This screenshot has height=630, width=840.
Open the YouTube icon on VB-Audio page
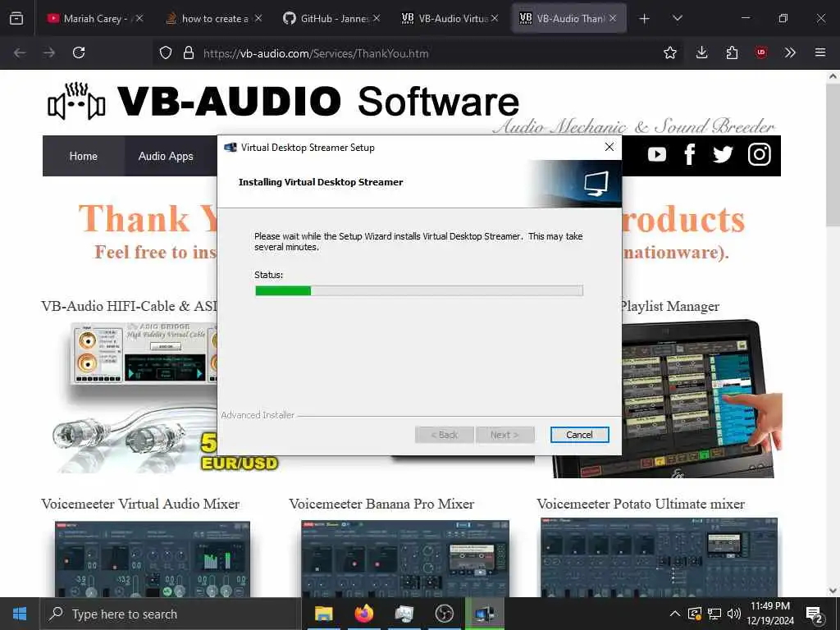pos(657,155)
